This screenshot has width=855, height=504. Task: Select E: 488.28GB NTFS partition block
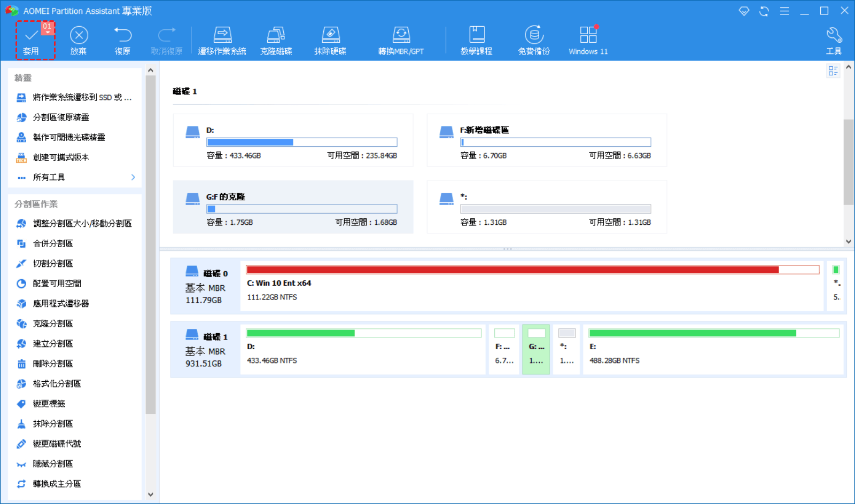(x=713, y=350)
